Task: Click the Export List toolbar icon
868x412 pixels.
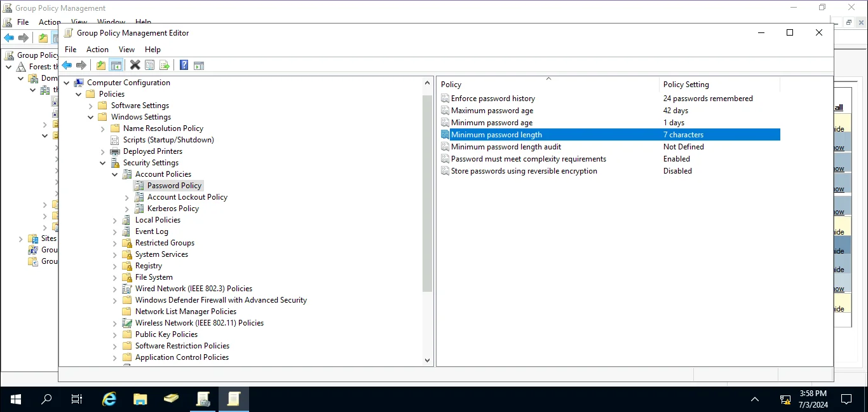Action: pos(165,65)
